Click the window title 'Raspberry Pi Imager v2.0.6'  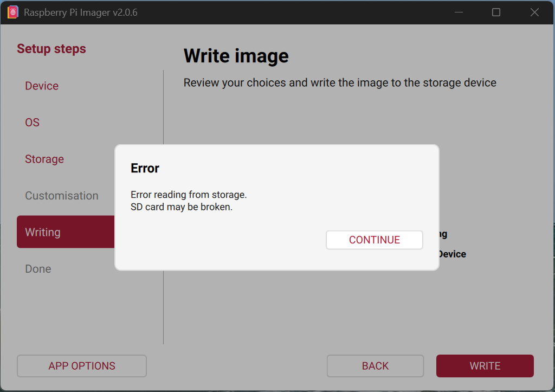point(81,12)
